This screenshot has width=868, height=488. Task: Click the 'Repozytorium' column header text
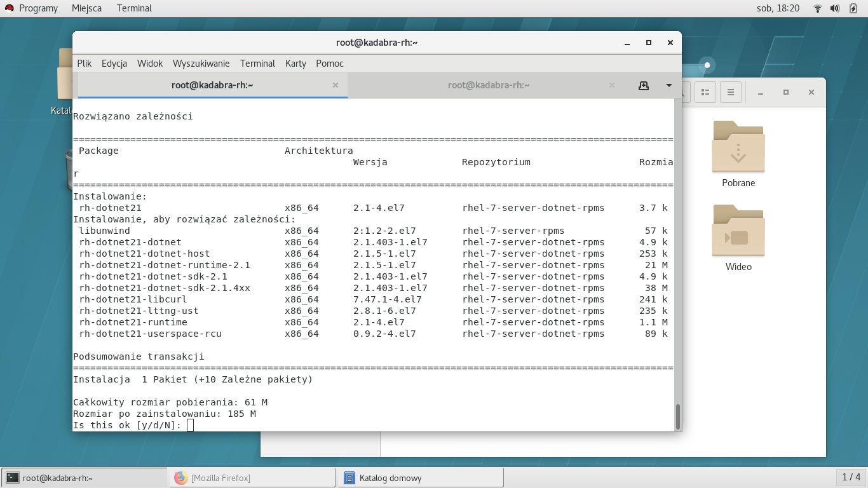point(496,162)
